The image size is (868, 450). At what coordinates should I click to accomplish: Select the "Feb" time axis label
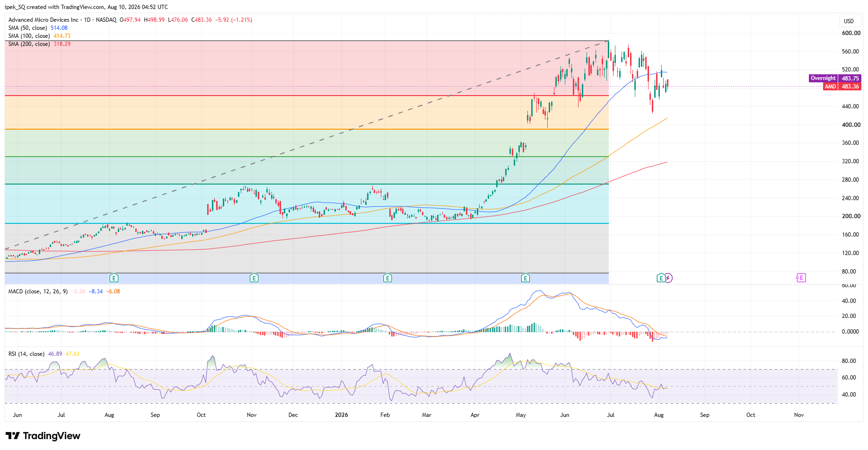point(385,415)
